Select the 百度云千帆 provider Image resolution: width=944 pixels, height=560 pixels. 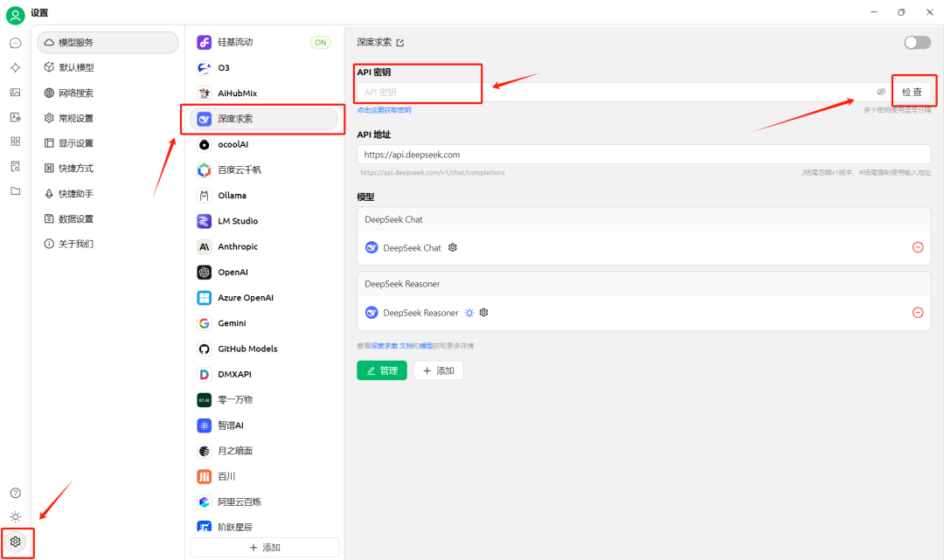pyautogui.click(x=264, y=170)
